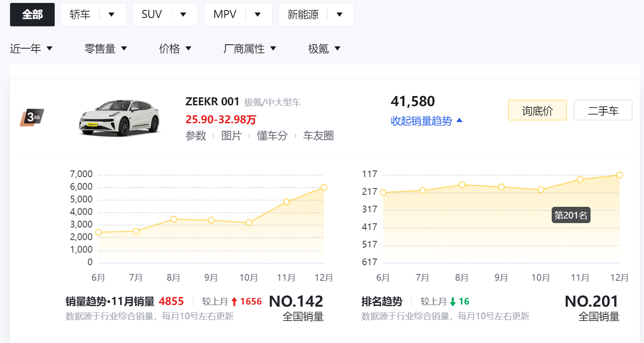644x343 pixels.
Task: Click the 询底价 price inquiry button
Action: 538,110
